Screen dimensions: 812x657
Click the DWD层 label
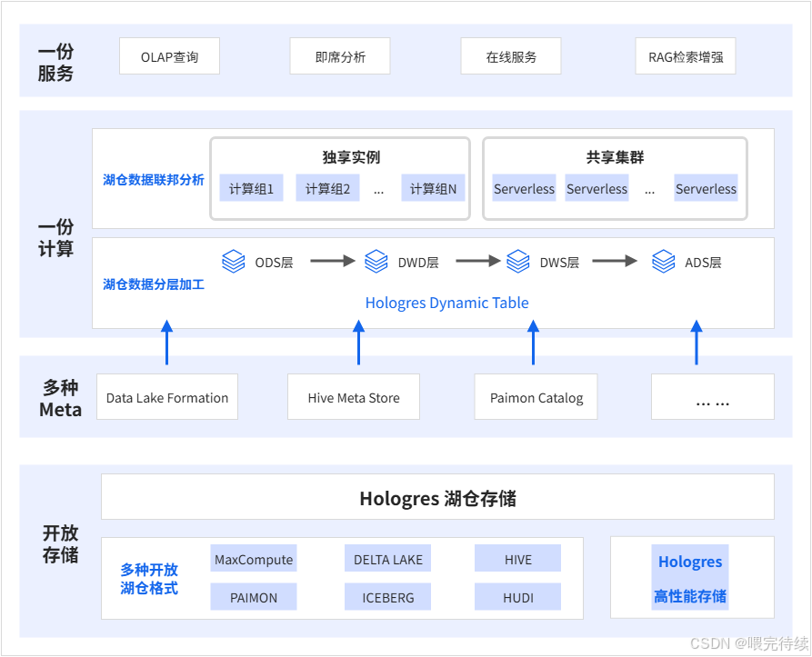418,263
